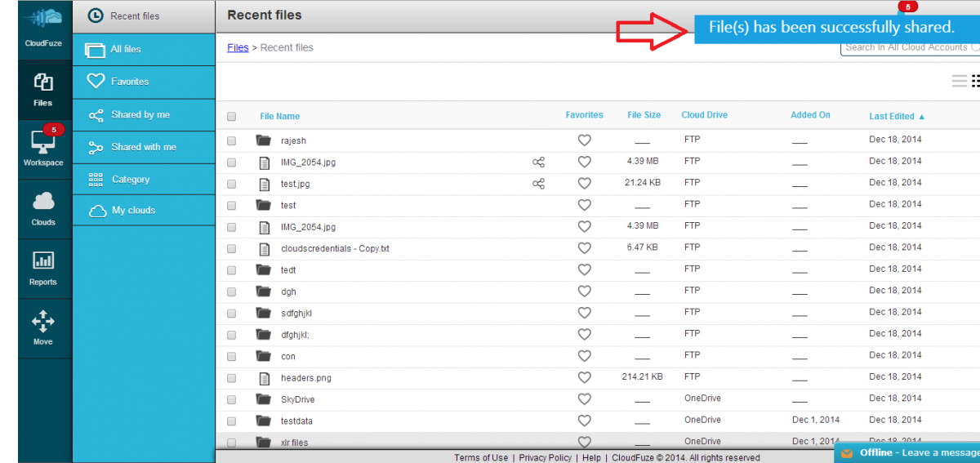Select the checkbox for SkyDrive folder
The height and width of the screenshot is (463, 980).
click(x=231, y=399)
